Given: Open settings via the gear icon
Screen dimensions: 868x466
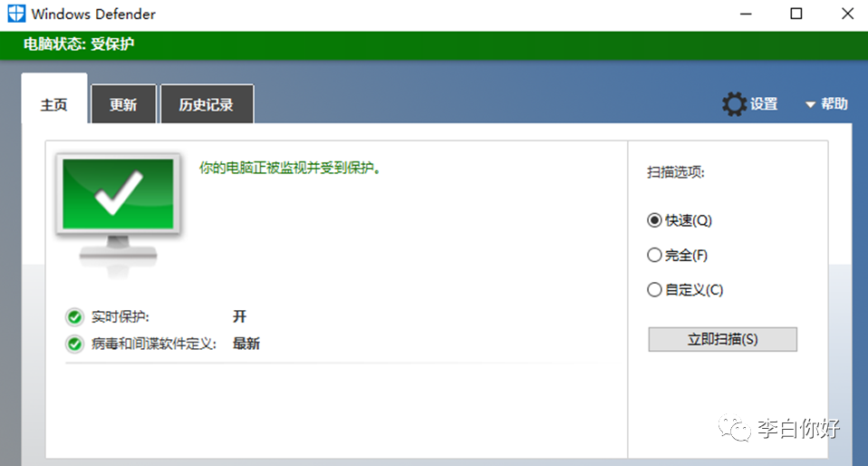Looking at the screenshot, I should pos(735,104).
